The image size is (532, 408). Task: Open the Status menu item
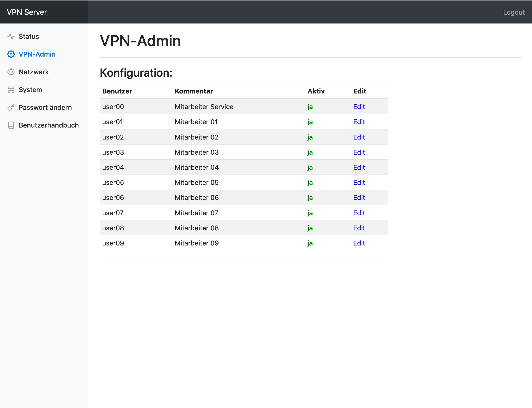(x=29, y=36)
